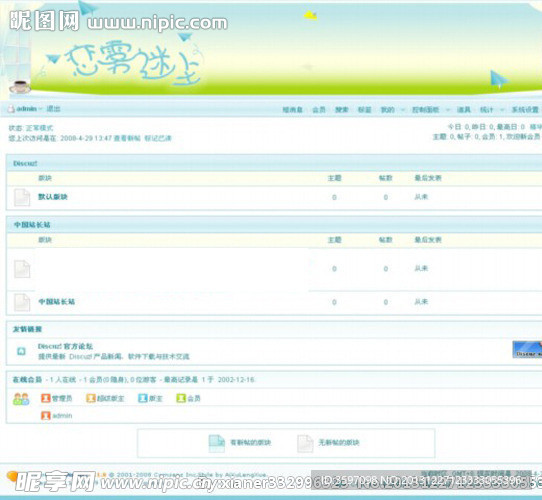The width and height of the screenshot is (542, 500).
Task: Open the 标签 tags nav item
Action: click(x=364, y=110)
